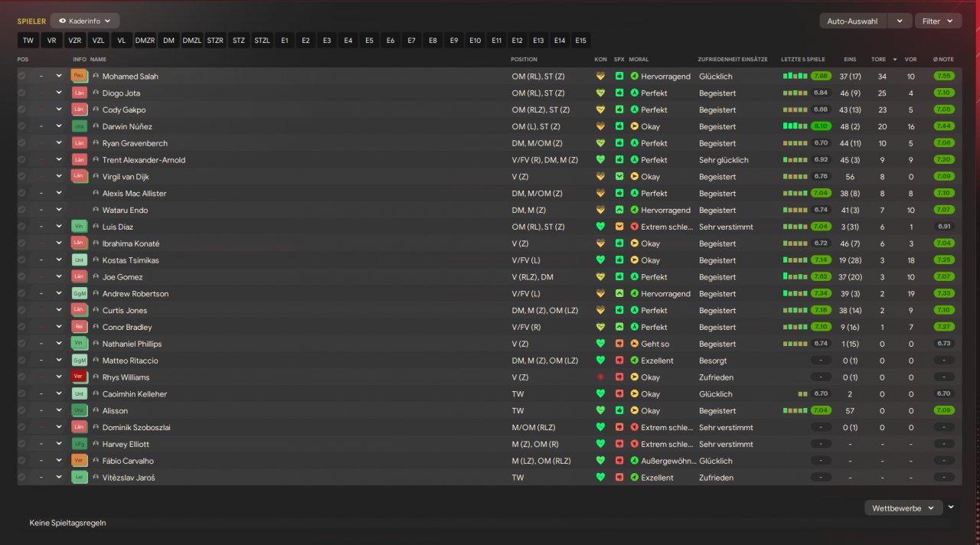This screenshot has width=980, height=545.
Task: Tick the selection circle for Luis Díaz
Action: pos(21,227)
